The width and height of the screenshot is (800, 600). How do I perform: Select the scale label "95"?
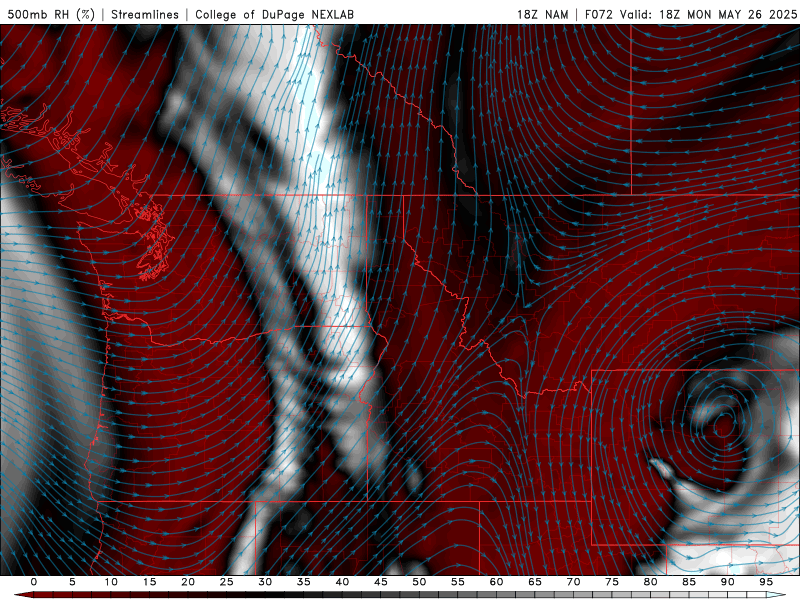[x=766, y=582]
